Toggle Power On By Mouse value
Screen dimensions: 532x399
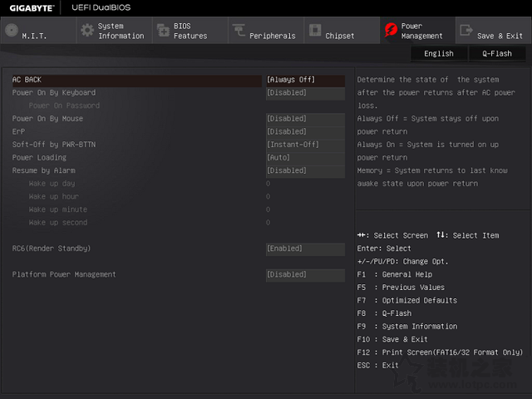[304, 119]
